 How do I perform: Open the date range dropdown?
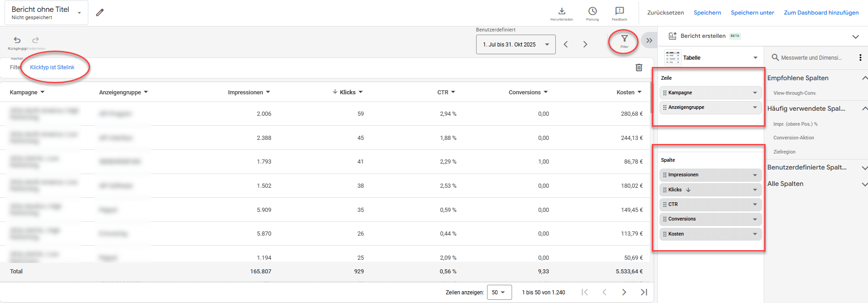pos(516,45)
